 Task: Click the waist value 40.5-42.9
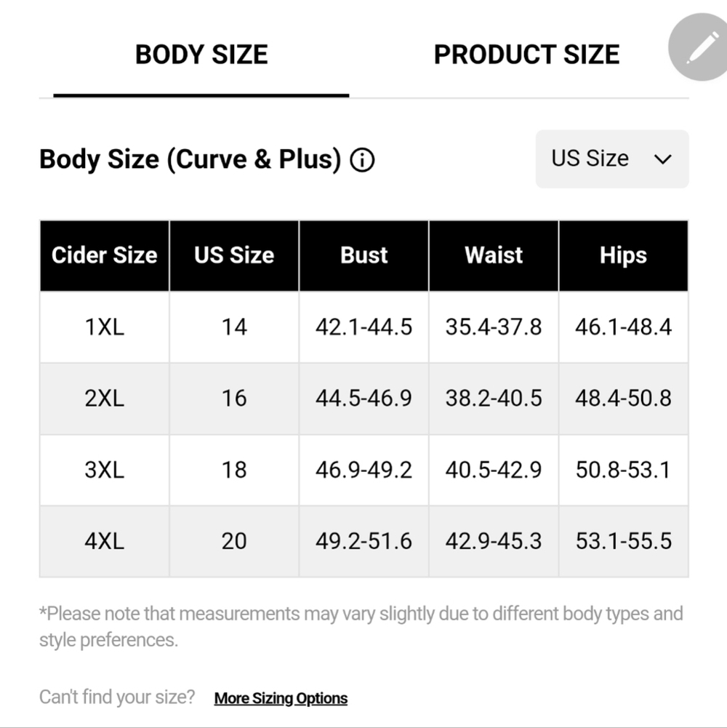tap(494, 470)
